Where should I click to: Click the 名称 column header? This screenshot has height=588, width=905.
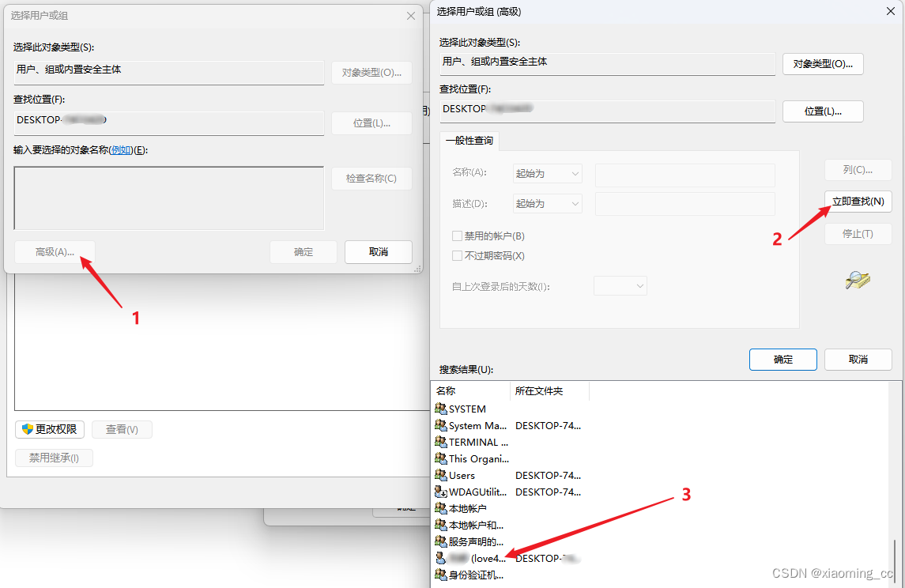click(x=470, y=391)
